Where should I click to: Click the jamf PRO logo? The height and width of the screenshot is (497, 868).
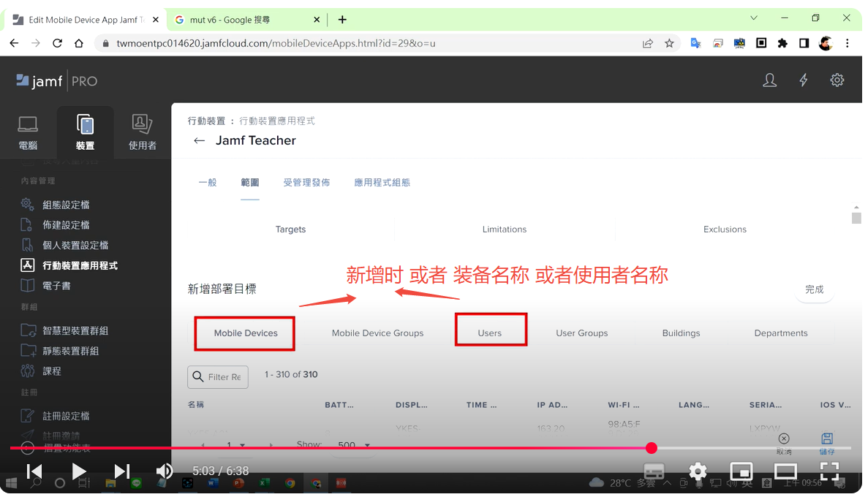pyautogui.click(x=57, y=81)
